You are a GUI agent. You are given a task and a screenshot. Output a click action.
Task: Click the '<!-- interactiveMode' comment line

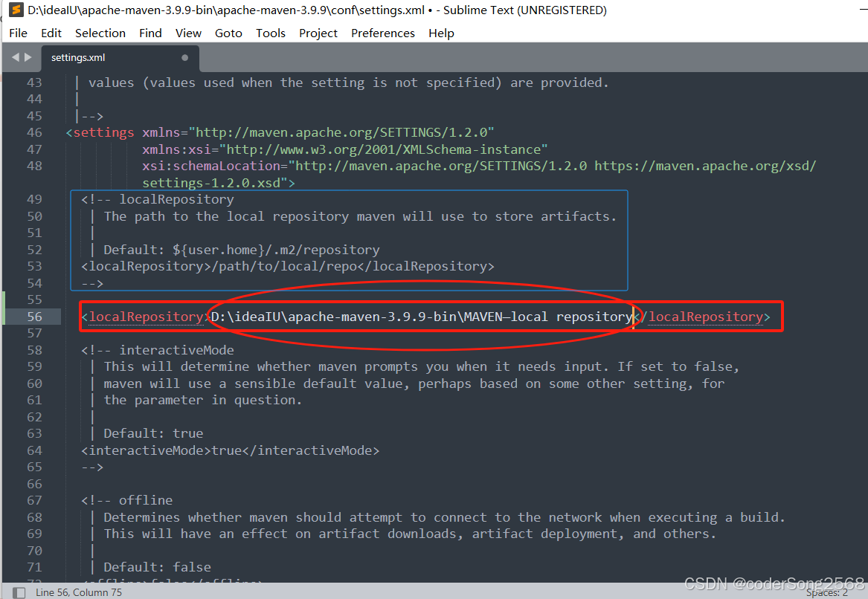tap(157, 350)
